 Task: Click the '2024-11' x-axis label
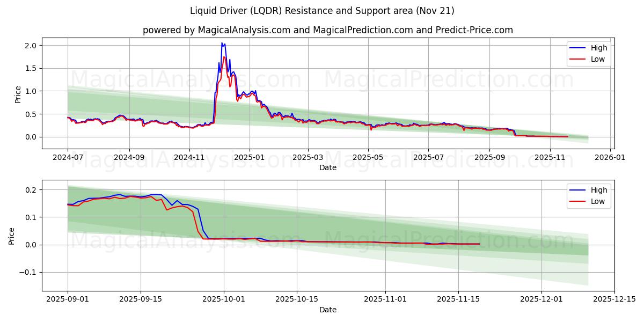pos(189,158)
